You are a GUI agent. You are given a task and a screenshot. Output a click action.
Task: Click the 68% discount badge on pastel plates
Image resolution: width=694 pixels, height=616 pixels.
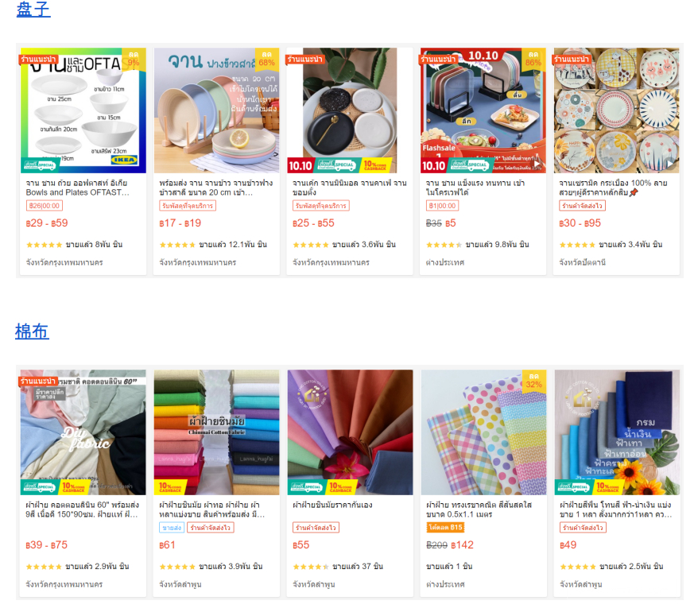click(267, 59)
